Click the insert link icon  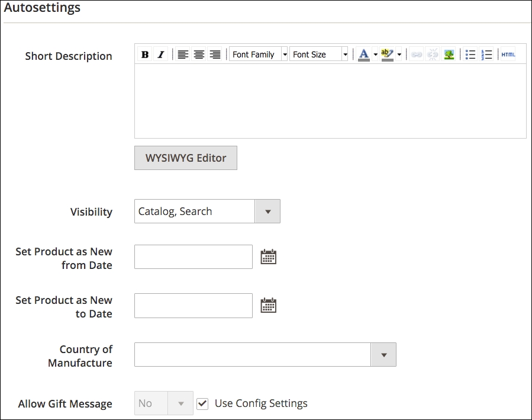(416, 54)
